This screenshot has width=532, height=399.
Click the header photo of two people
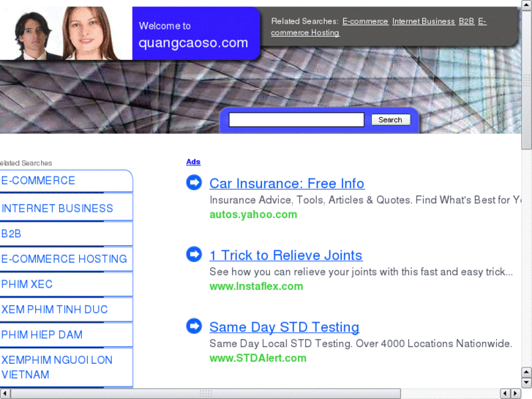66,33
